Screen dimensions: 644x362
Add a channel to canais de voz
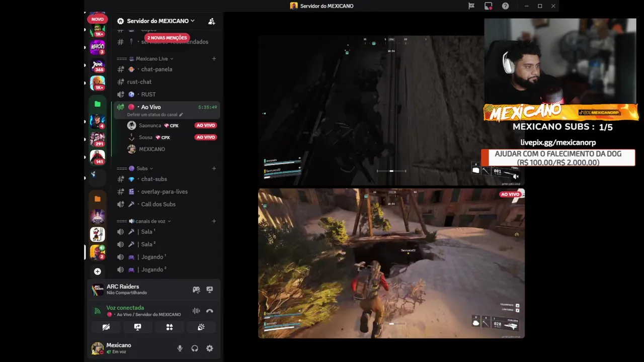pos(214,221)
